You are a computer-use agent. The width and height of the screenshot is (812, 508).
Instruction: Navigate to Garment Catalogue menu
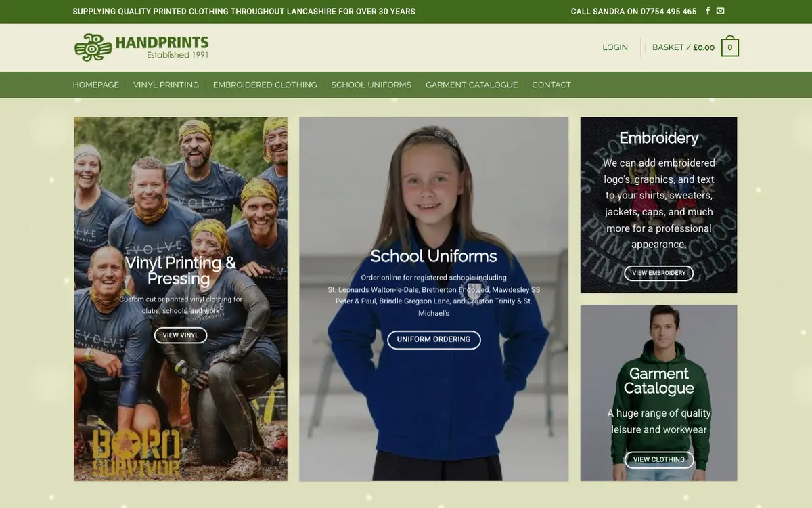click(x=472, y=85)
